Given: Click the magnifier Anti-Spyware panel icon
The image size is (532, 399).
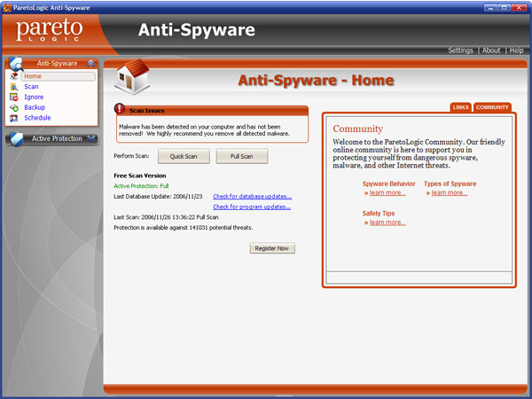Looking at the screenshot, I should pyautogui.click(x=16, y=64).
